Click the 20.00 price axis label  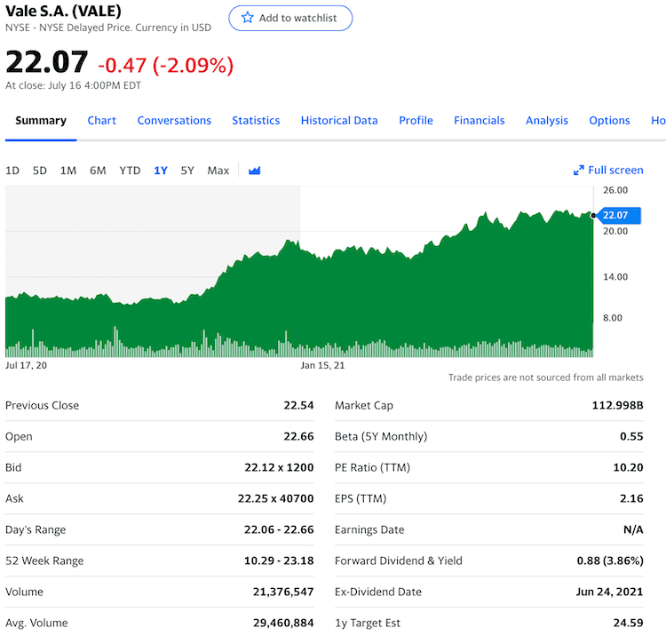(x=615, y=231)
